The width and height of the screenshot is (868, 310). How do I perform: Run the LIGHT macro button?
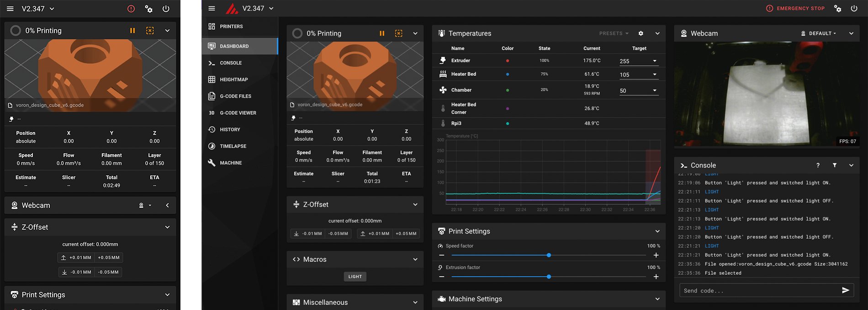355,277
